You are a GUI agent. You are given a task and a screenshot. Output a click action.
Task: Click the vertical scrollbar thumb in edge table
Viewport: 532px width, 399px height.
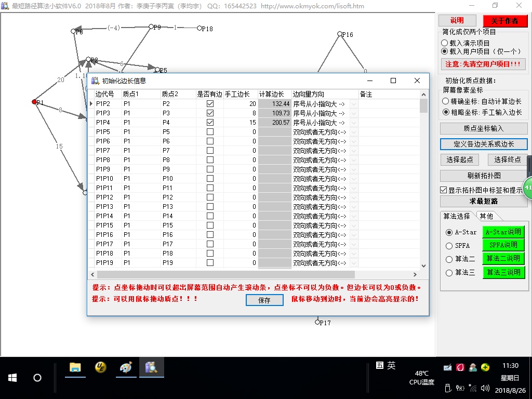point(423,105)
